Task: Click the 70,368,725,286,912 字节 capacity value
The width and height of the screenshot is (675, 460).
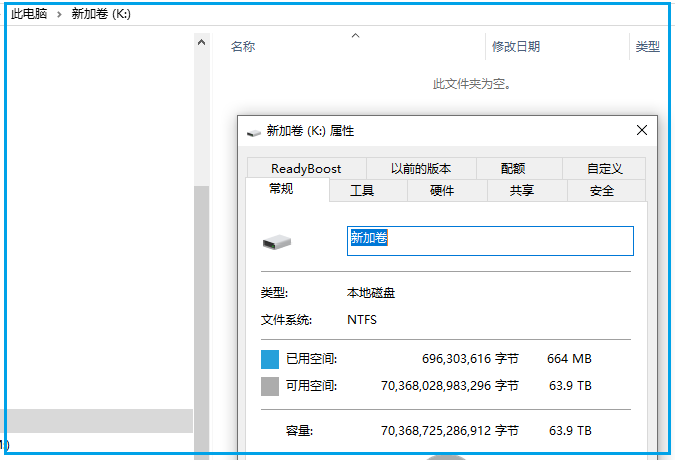Action: 449,431
